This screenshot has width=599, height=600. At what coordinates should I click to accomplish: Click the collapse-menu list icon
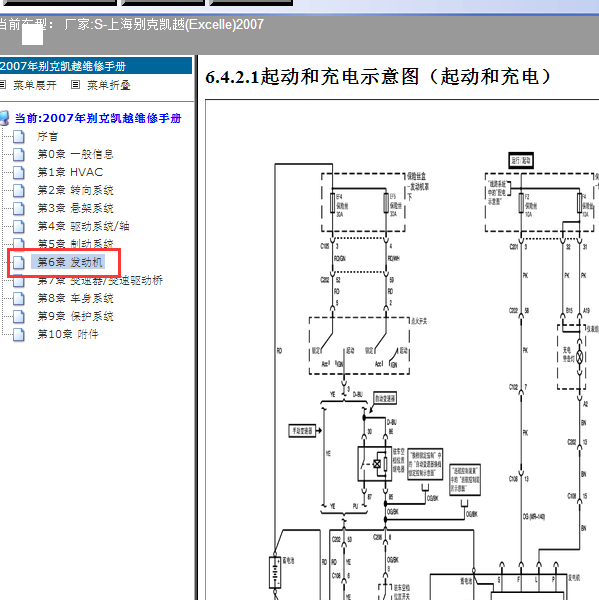point(75,85)
